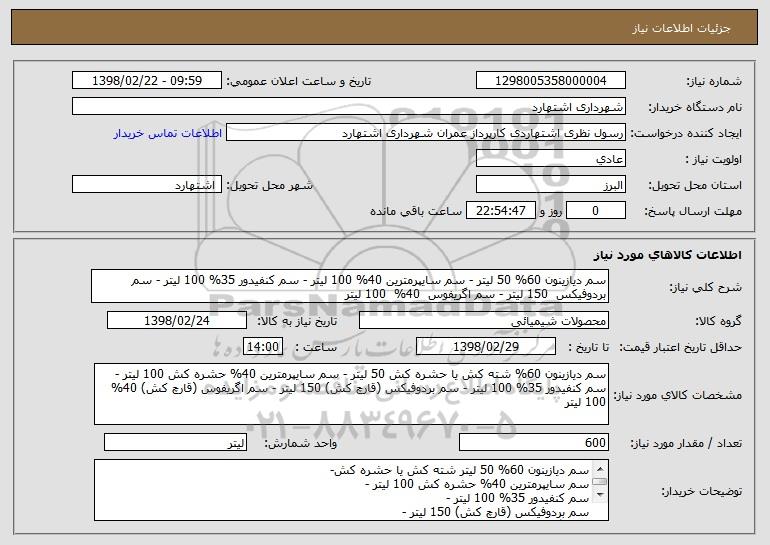Click the اطلاعات کالاهای مورد نیاز section heading
The height and width of the screenshot is (545, 770).
click(667, 255)
